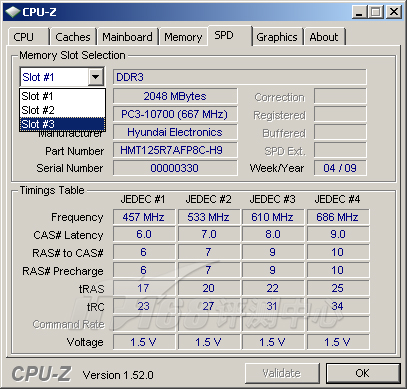Click the Validate button
The width and height of the screenshot is (407, 389).
coord(282,373)
